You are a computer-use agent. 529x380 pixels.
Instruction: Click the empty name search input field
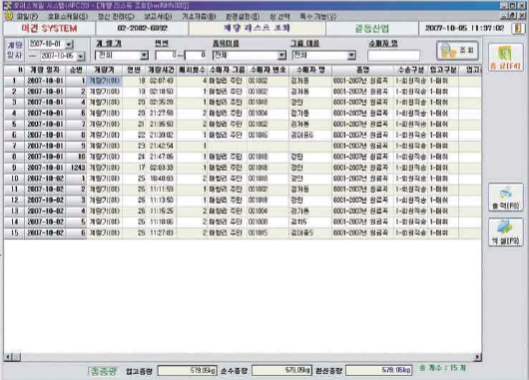pyautogui.click(x=393, y=55)
